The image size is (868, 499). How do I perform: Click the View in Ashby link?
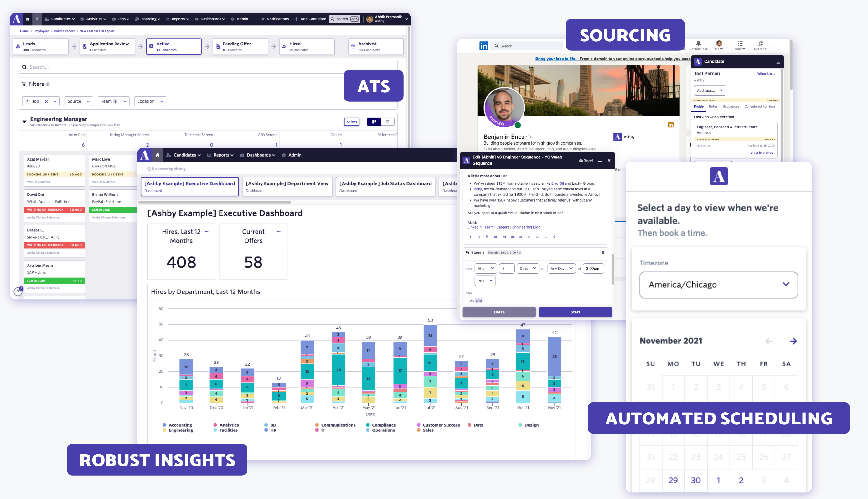click(762, 153)
